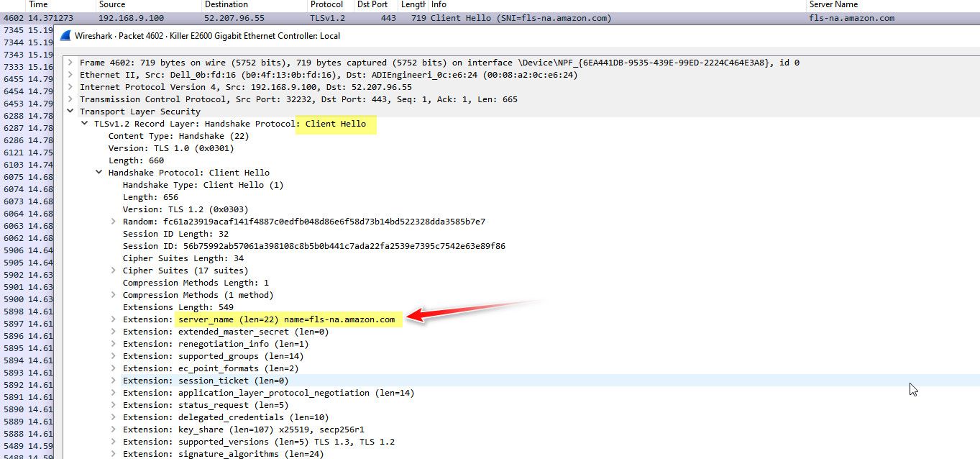980x459 pixels.
Task: Expand the status_request extension
Action: [x=113, y=405]
